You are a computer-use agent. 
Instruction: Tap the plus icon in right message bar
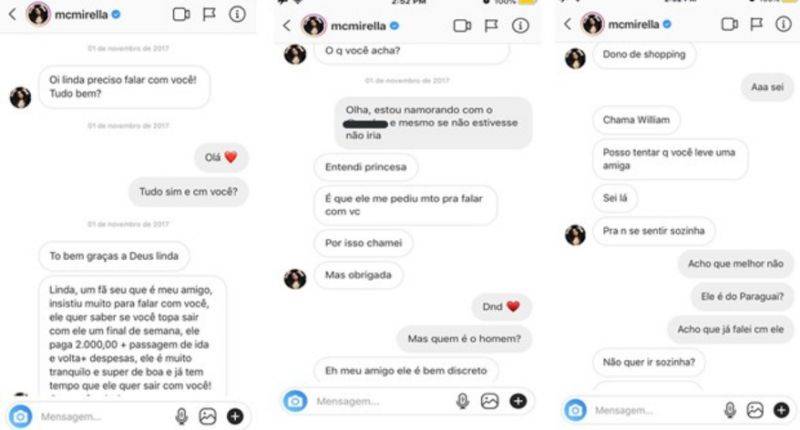782,410
